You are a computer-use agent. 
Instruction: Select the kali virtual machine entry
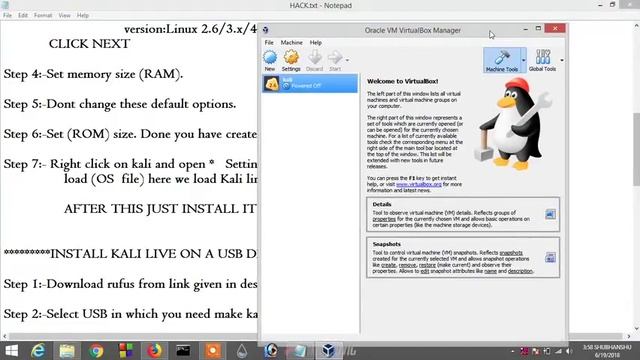(x=310, y=83)
